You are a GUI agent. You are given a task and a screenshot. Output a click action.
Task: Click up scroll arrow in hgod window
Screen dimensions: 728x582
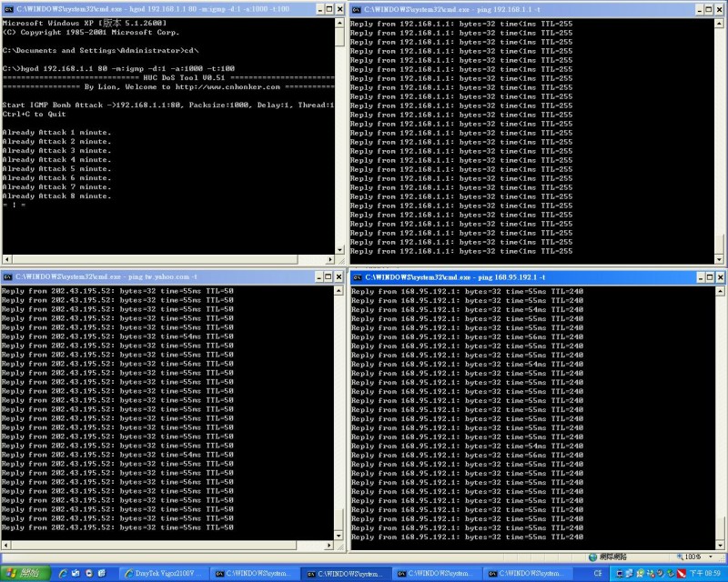coord(339,23)
